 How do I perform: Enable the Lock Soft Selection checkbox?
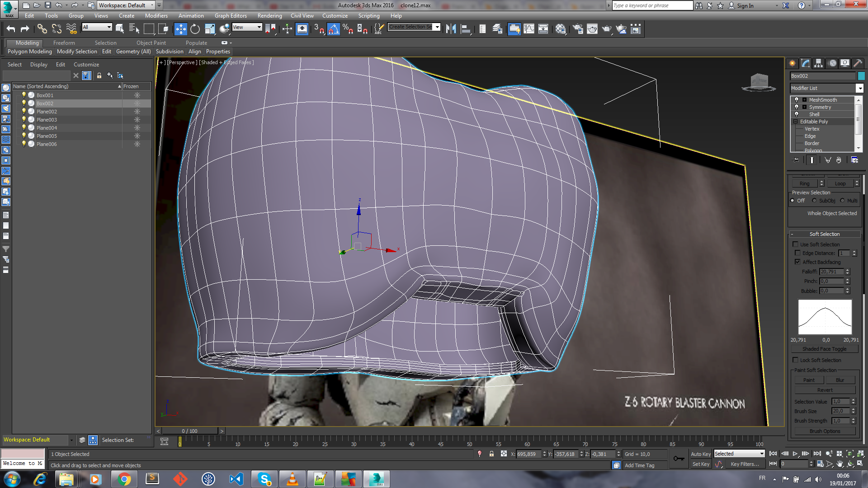tap(795, 360)
